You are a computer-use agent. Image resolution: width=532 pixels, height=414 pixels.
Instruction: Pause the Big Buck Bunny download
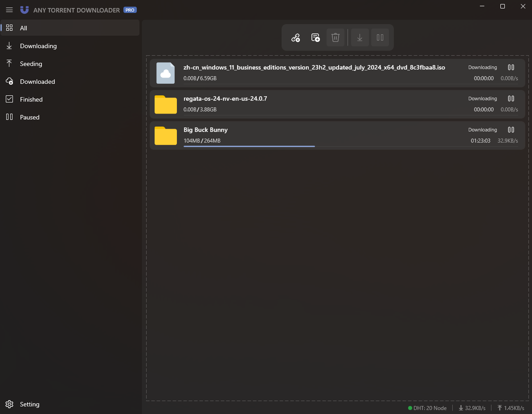pos(511,130)
